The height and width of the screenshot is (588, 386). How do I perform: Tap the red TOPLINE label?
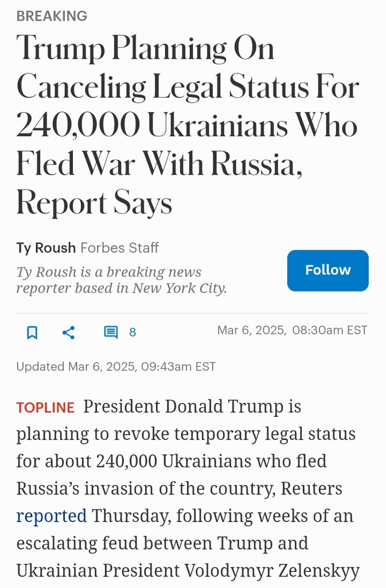point(45,408)
